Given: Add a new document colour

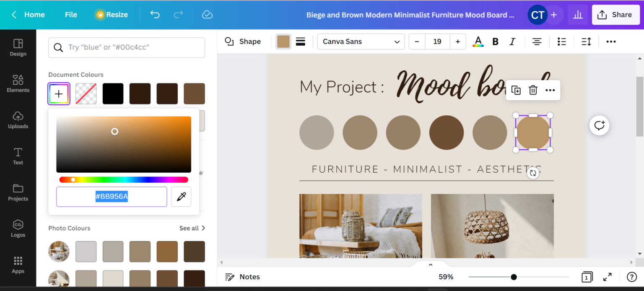Looking at the screenshot, I should pyautogui.click(x=59, y=94).
